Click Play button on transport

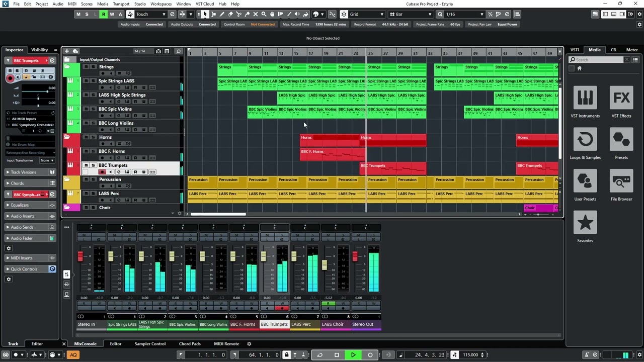353,355
